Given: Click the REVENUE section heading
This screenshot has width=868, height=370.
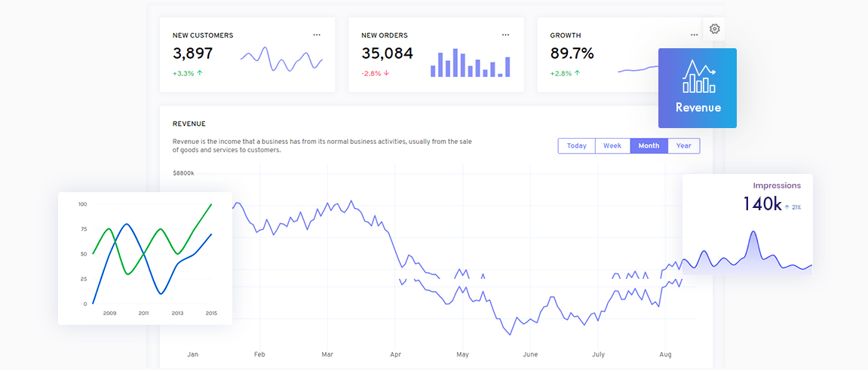Looking at the screenshot, I should (189, 124).
